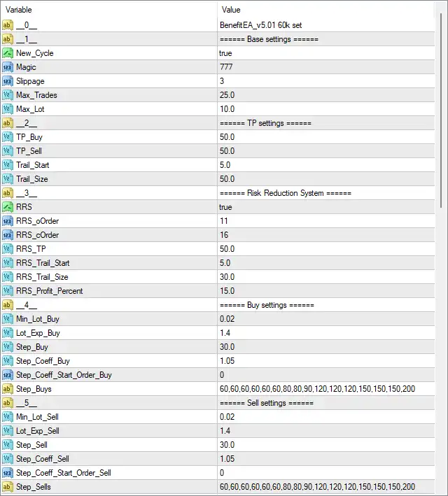Select the Step_Buys values list
Image resolution: width=448 pixels, height=496 pixels.
click(317, 389)
